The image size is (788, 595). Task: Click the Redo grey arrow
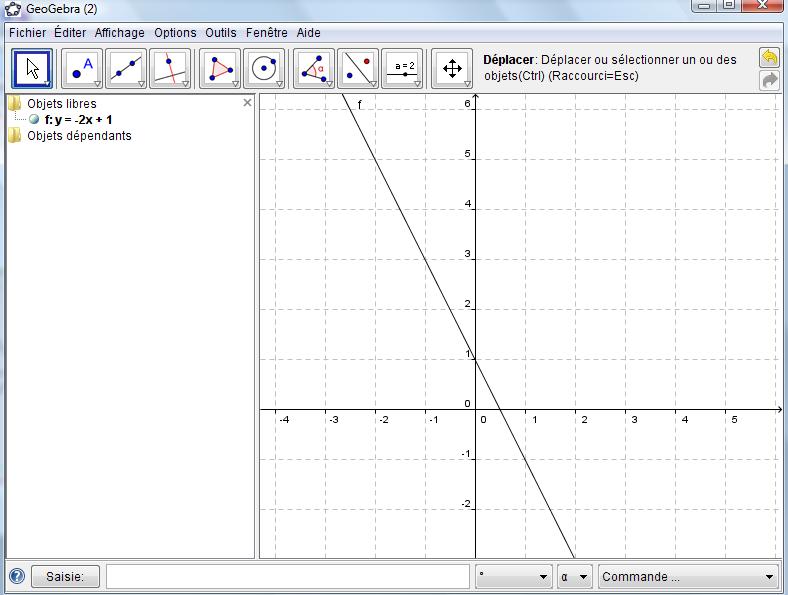[x=769, y=80]
